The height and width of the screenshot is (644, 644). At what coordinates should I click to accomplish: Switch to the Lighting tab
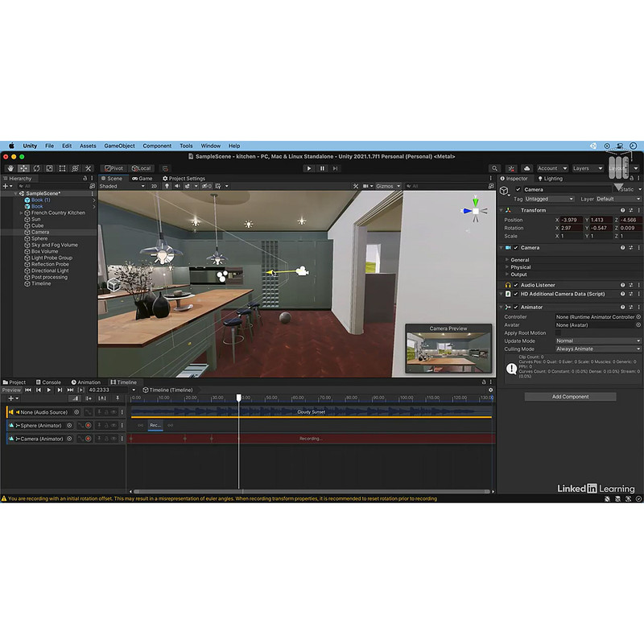click(552, 179)
